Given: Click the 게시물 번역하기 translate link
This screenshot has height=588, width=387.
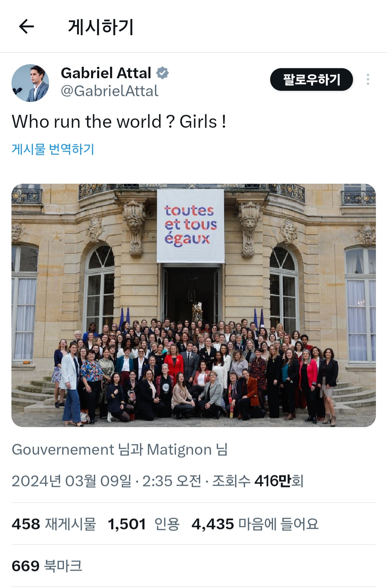Looking at the screenshot, I should [x=53, y=149].
